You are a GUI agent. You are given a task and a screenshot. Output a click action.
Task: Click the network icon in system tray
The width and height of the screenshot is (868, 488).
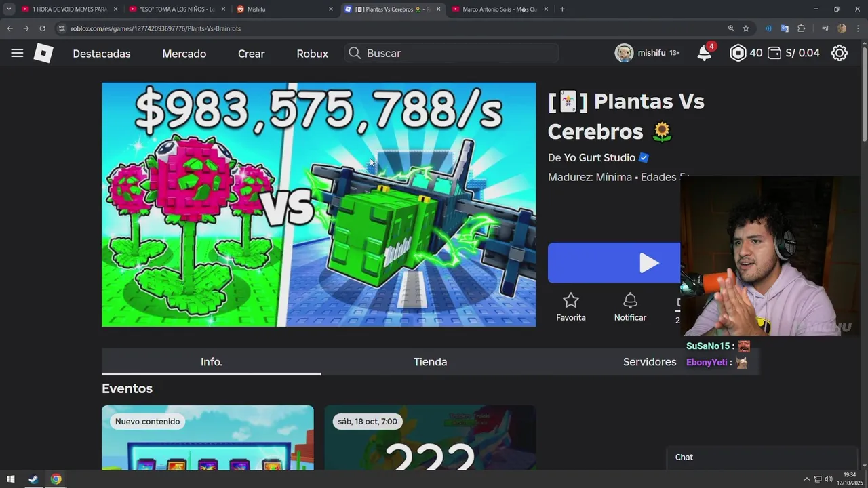818,479
